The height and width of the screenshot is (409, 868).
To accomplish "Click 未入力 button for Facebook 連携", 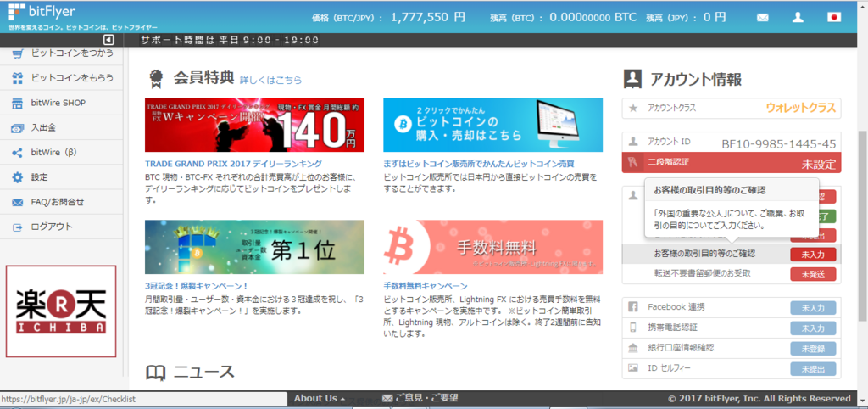I will pos(813,307).
